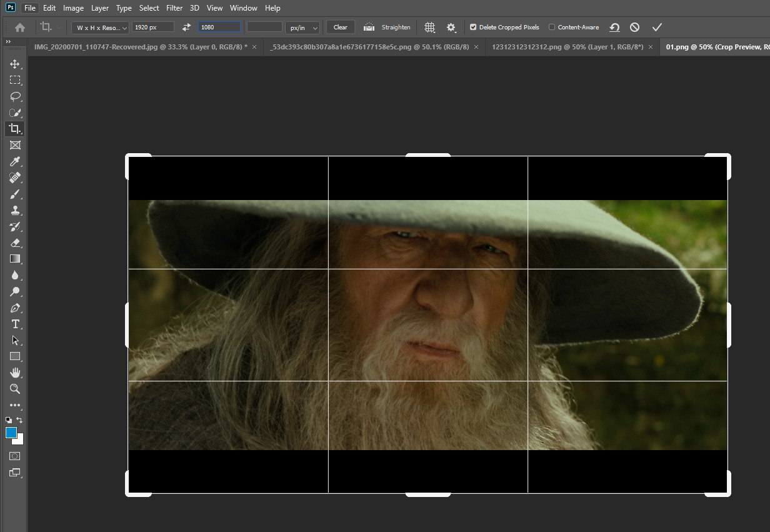Click the empty resolution input field
The image size is (770, 532).
point(265,28)
